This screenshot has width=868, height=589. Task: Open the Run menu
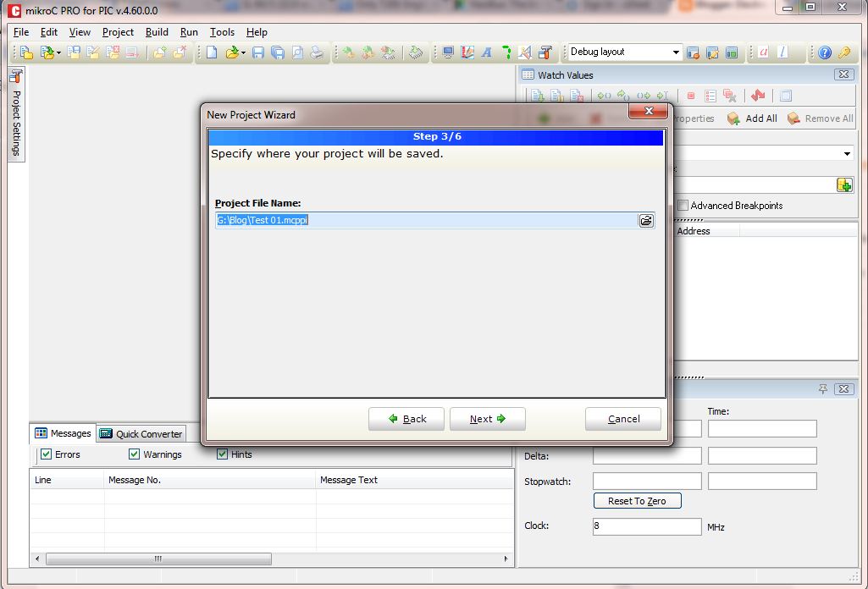189,32
